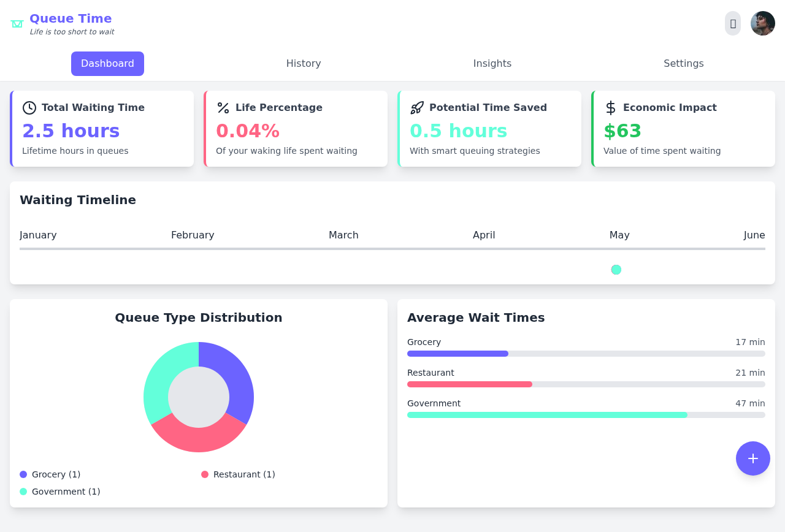
Task: Toggle dark mode with the theme icon
Action: click(733, 23)
